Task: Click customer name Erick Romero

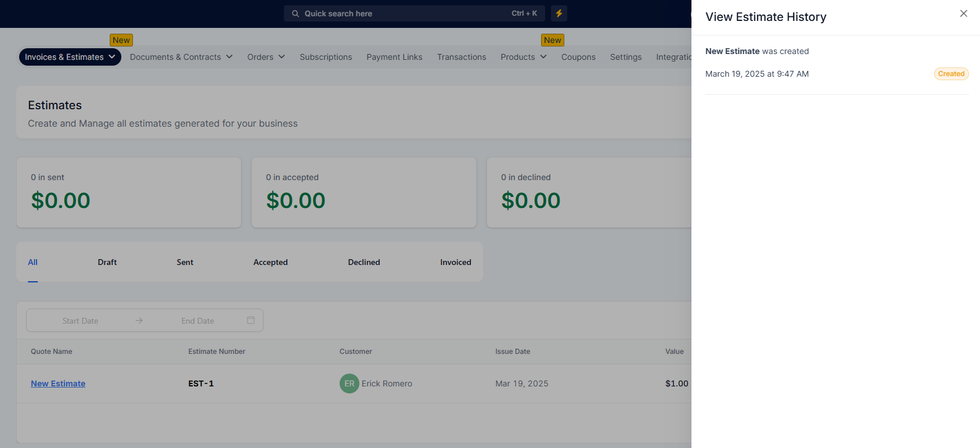Action: click(387, 384)
